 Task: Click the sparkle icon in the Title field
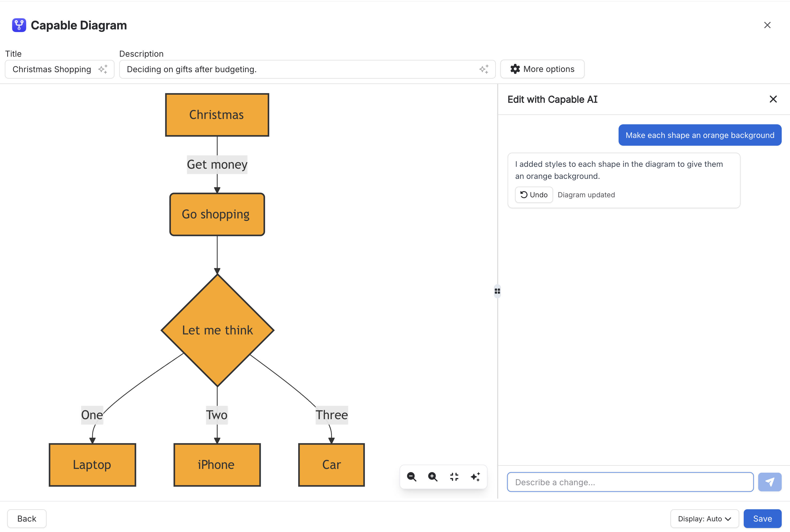pyautogui.click(x=103, y=69)
